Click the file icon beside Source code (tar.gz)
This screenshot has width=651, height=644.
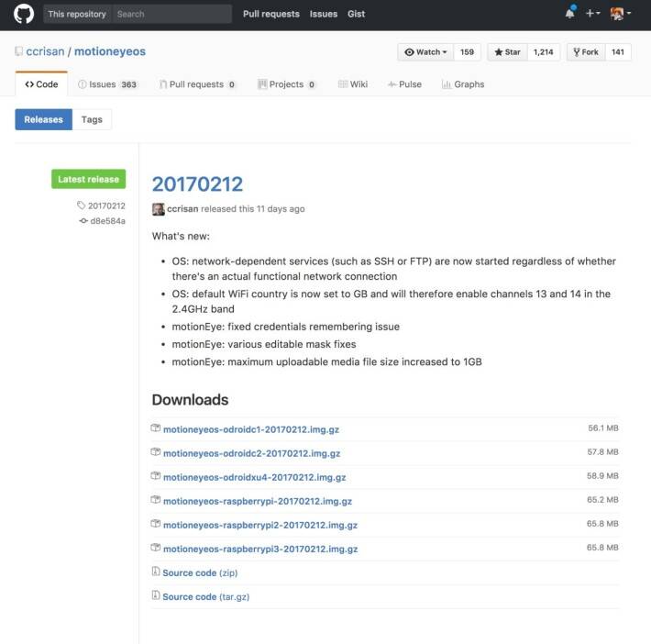click(156, 595)
